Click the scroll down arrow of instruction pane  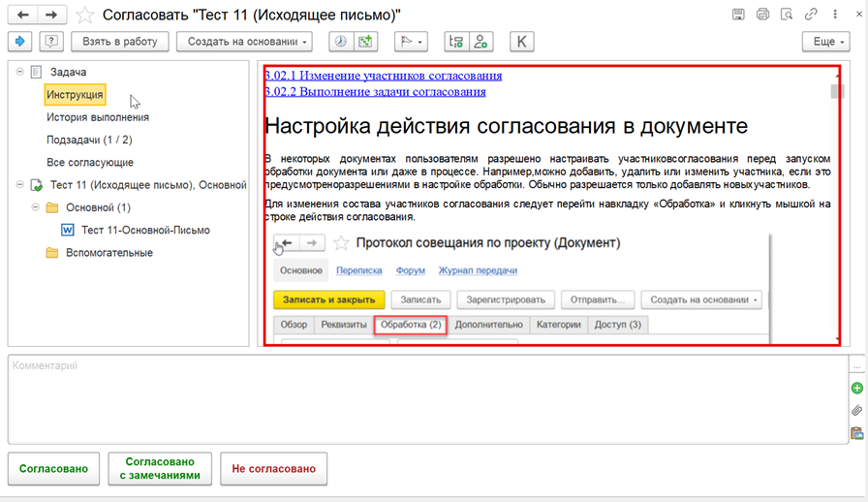[x=837, y=339]
